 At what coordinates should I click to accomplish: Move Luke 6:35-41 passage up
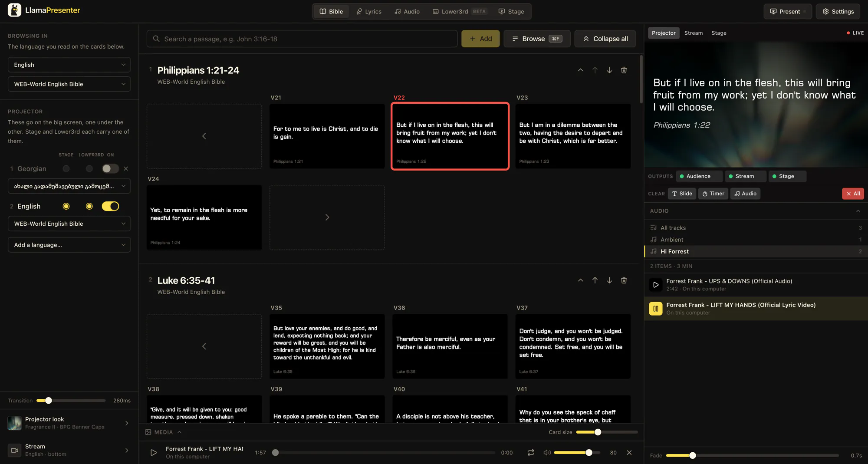pyautogui.click(x=595, y=280)
